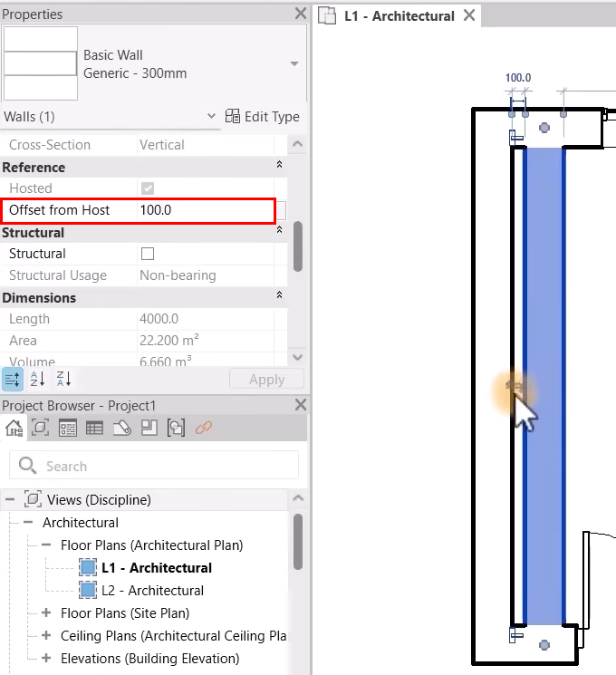Expand the Floor Plans (Site Plan) node
The height and width of the screenshot is (675, 616).
(x=47, y=613)
